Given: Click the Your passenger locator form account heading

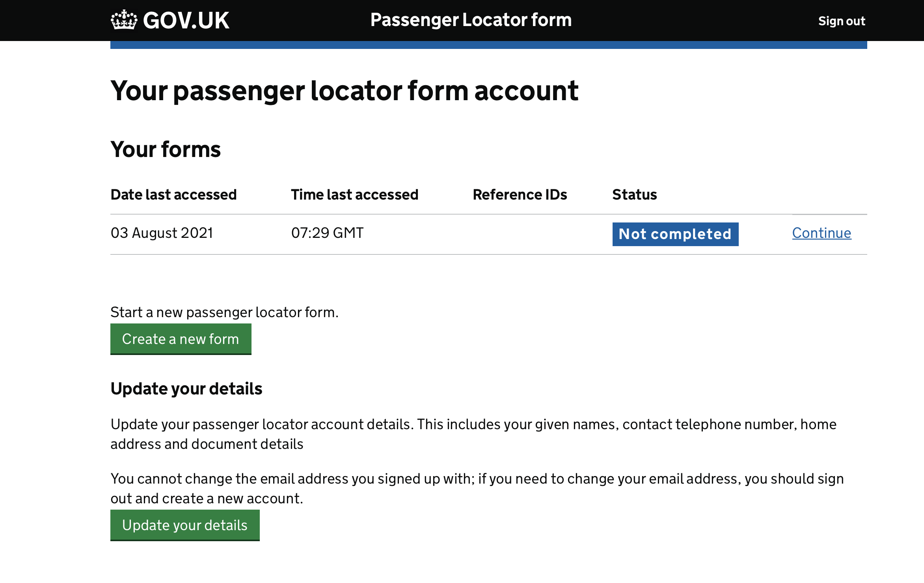Looking at the screenshot, I should click(x=344, y=91).
